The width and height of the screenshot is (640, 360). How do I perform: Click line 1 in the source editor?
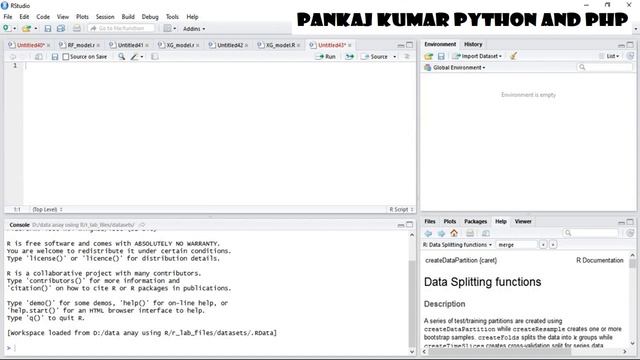tap(220, 66)
